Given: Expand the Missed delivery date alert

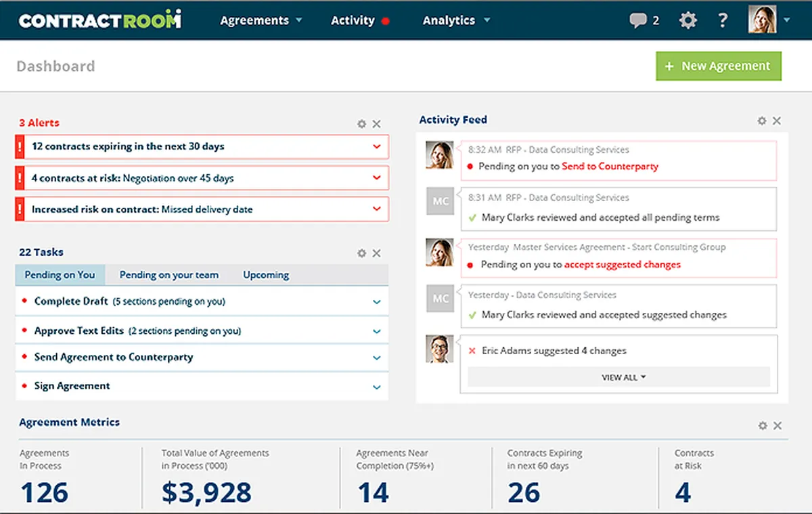Looking at the screenshot, I should pos(377,209).
